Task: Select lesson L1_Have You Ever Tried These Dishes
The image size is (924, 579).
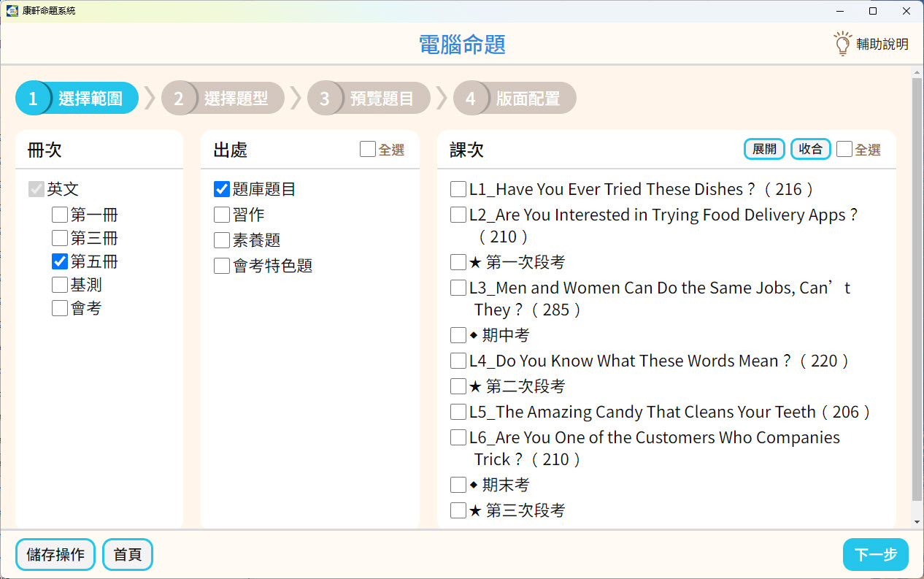Action: click(458, 189)
